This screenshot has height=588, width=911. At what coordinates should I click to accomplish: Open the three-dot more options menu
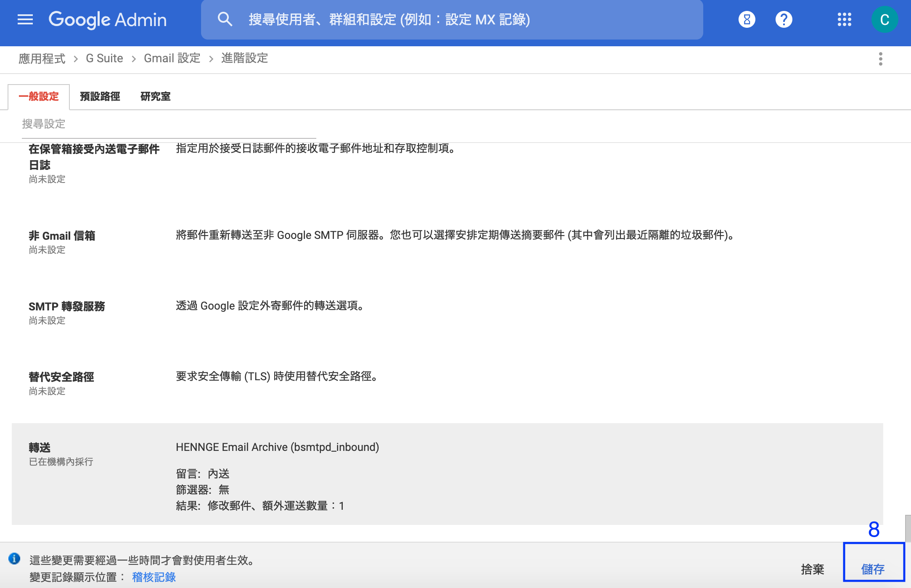881,59
